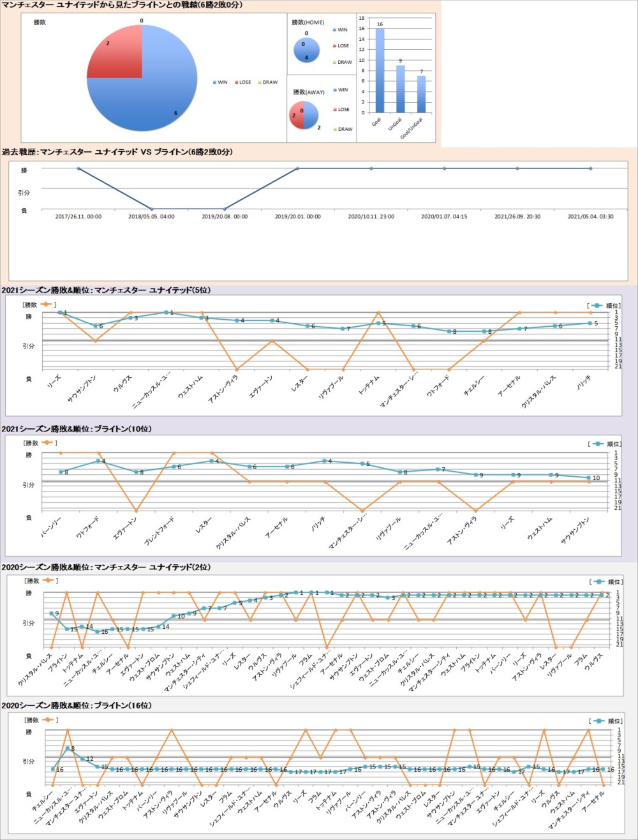Click the date label 2020/10.11. 23:00
The image size is (638, 840).
point(371,217)
